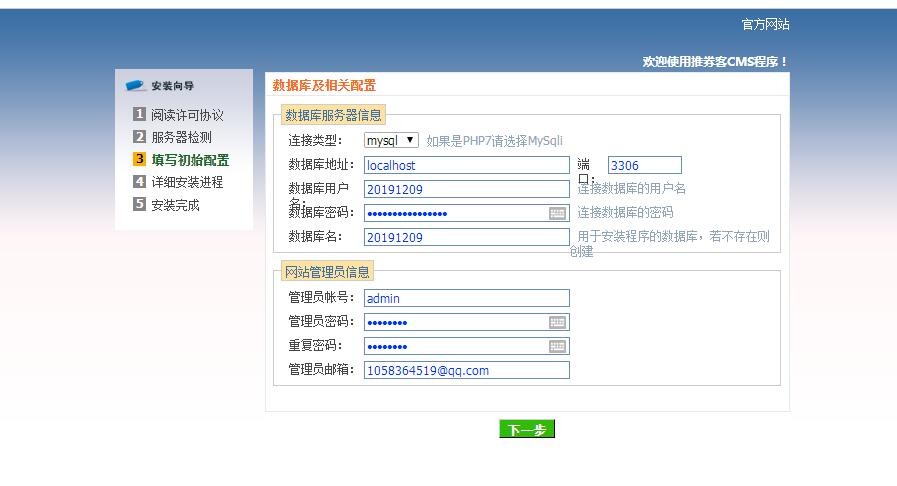Screen dimensions: 897x486
Task: Edit the 管理员帐号 admin field
Action: click(x=466, y=298)
